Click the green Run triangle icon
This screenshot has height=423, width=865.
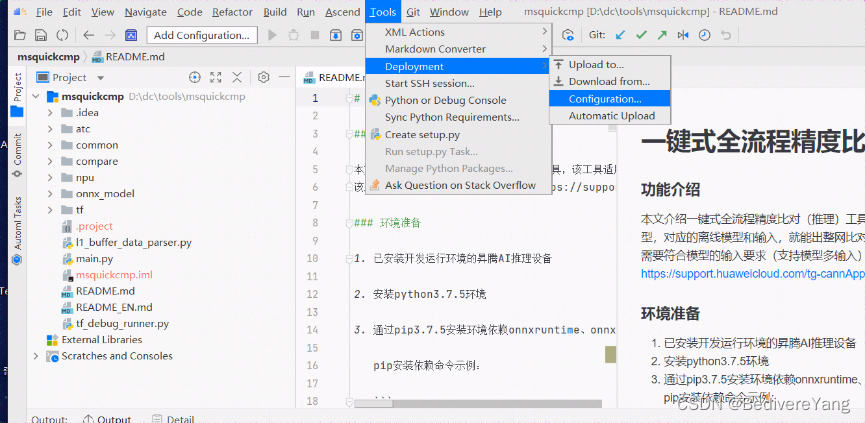[272, 35]
